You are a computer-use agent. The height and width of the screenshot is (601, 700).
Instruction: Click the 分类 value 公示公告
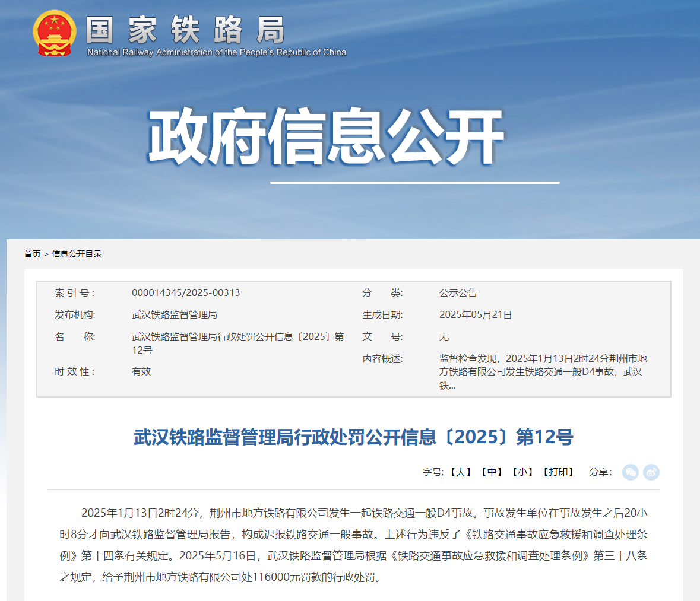click(x=458, y=293)
